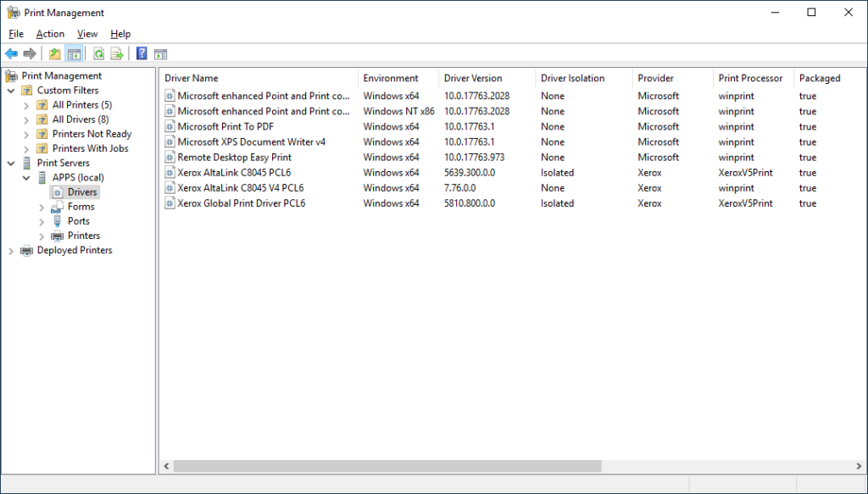The height and width of the screenshot is (494, 868).
Task: Select Printers Not Ready filter
Action: (x=92, y=134)
